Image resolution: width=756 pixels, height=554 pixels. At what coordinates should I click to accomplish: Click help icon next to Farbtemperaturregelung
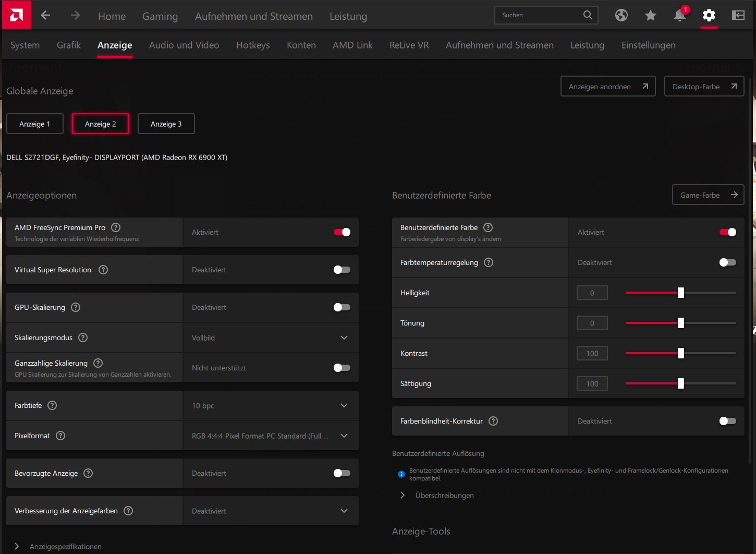coord(489,262)
